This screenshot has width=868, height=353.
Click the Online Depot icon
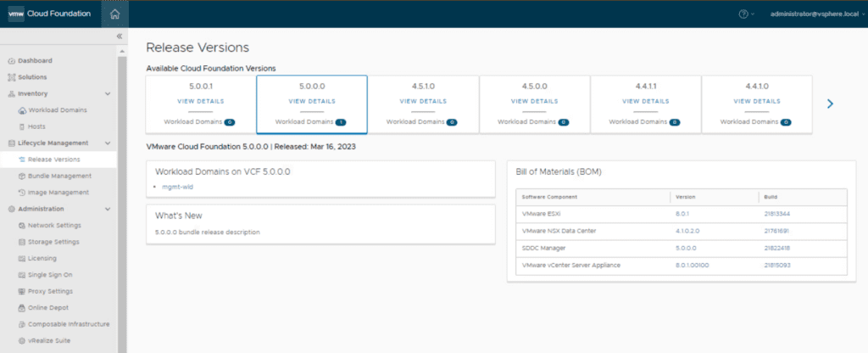(x=22, y=308)
